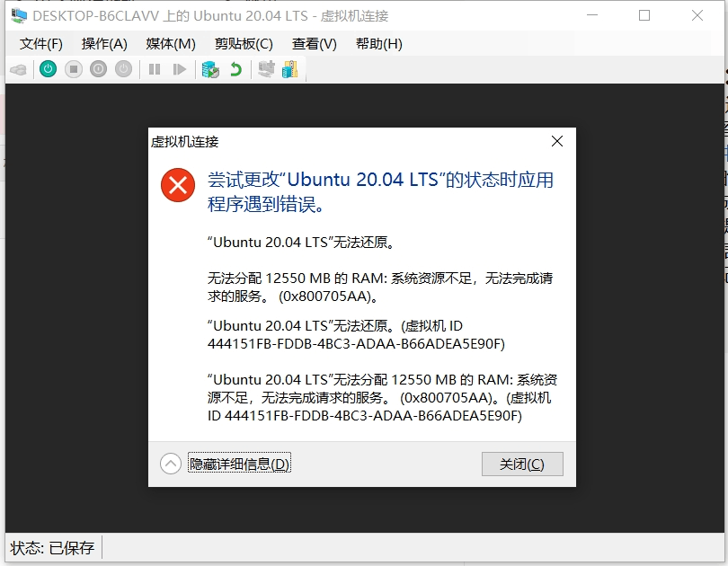Click the Share resources toolbar icon
Image resolution: width=728 pixels, height=566 pixels.
coord(289,69)
